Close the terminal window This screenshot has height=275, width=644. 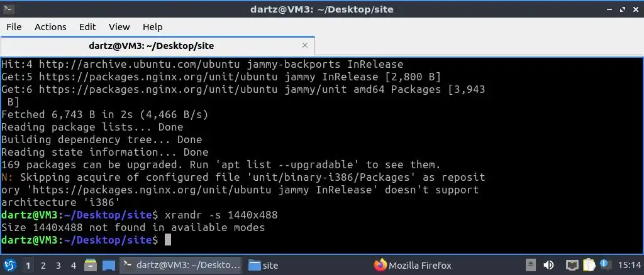coord(636,9)
